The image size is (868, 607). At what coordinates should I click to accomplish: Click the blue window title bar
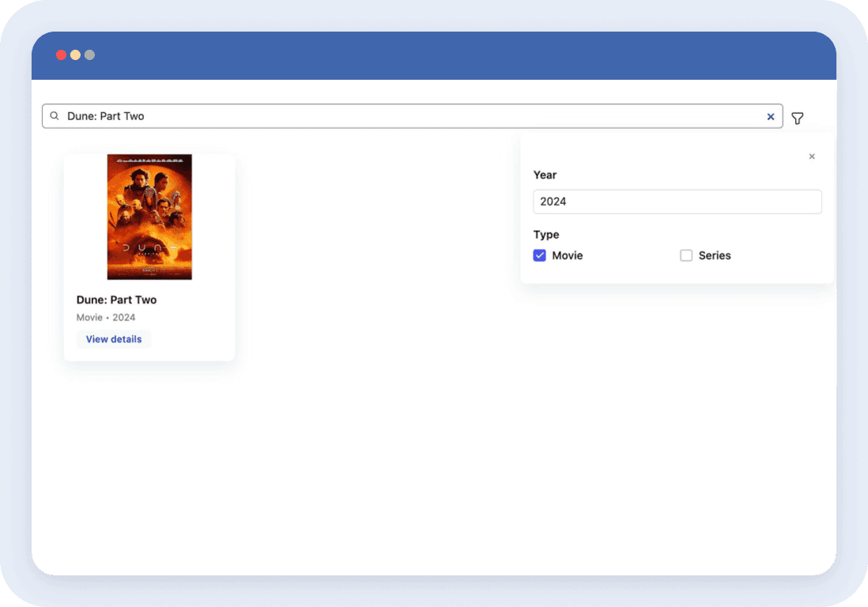(435, 55)
